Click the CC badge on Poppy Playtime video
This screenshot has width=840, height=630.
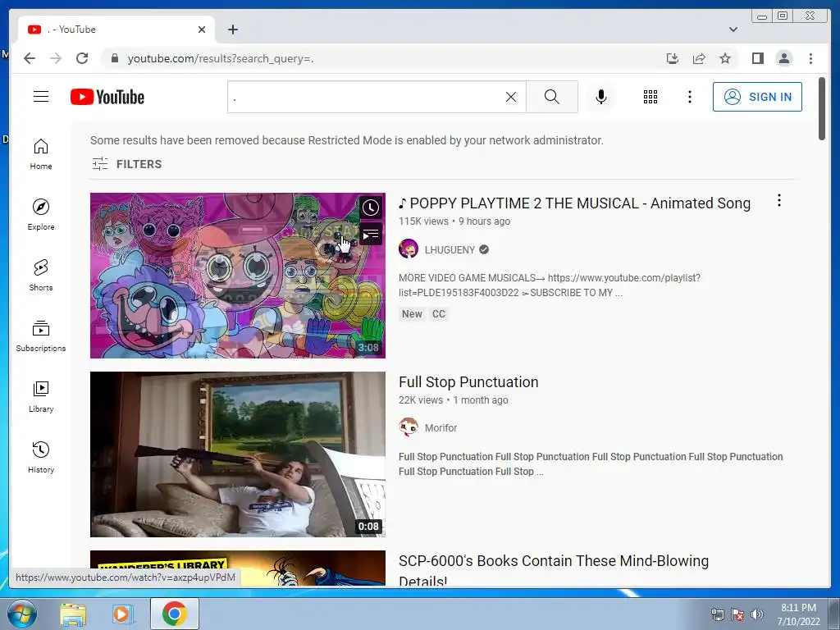click(439, 314)
